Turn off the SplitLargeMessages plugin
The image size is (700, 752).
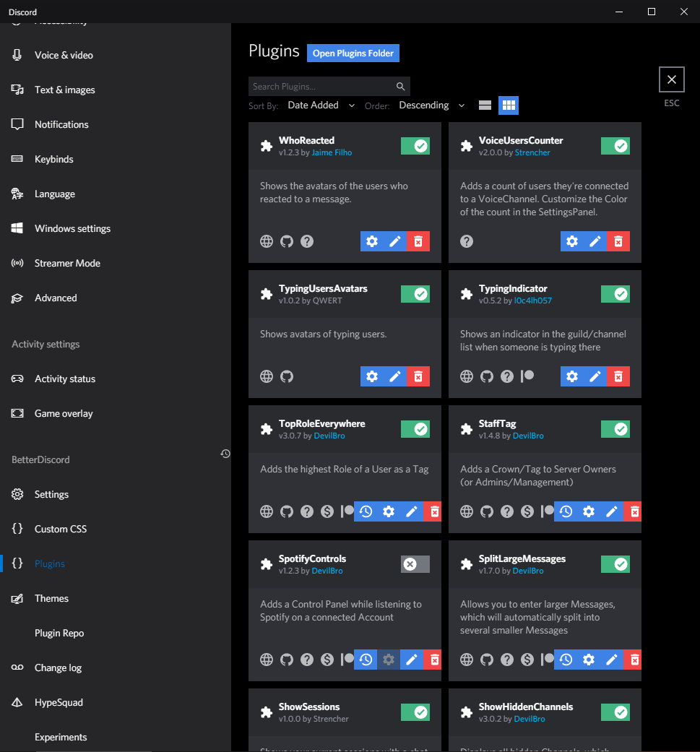point(615,564)
